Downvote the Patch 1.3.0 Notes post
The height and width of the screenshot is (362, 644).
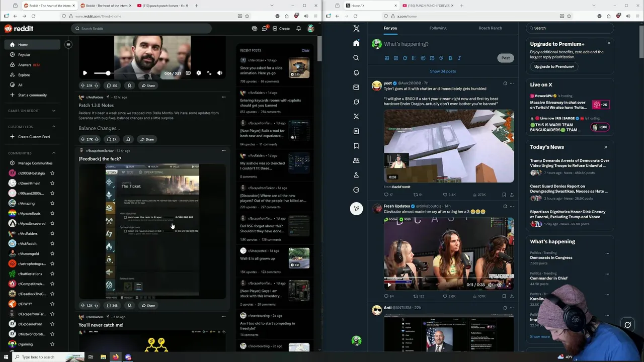point(96,139)
